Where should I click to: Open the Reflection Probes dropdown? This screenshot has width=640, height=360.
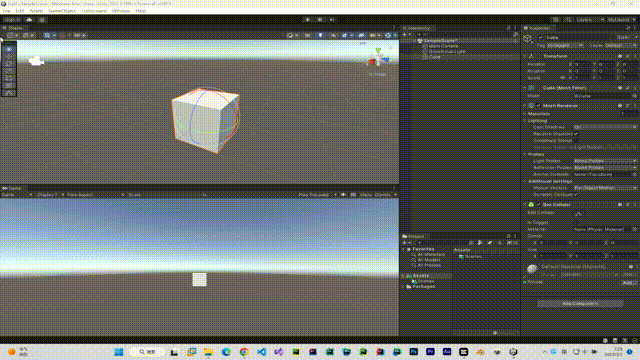pyautogui.click(x=605, y=168)
